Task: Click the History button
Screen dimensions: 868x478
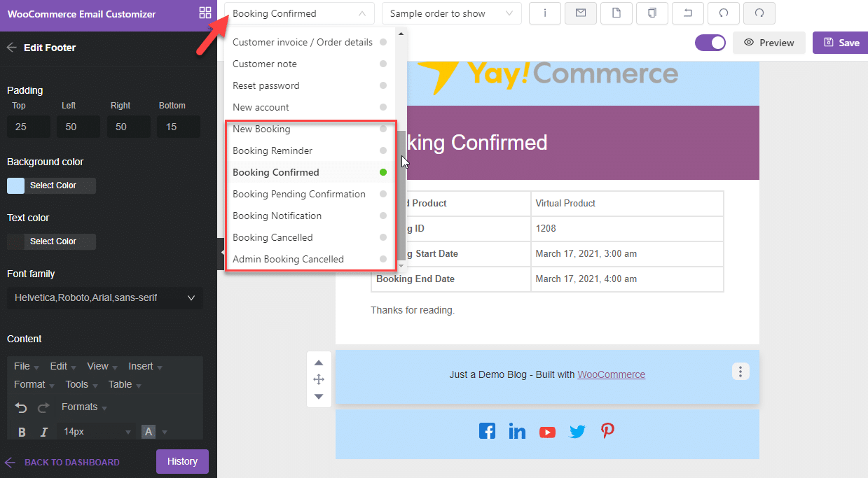Action: pos(182,461)
